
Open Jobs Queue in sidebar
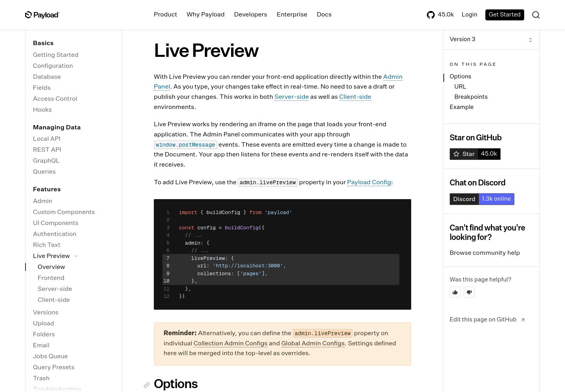click(50, 356)
